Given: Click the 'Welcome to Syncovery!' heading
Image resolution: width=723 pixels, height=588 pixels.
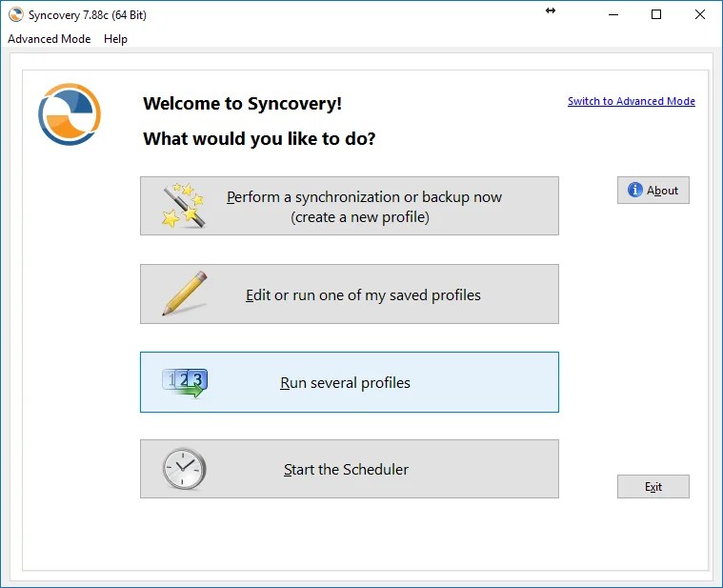Looking at the screenshot, I should coord(243,103).
